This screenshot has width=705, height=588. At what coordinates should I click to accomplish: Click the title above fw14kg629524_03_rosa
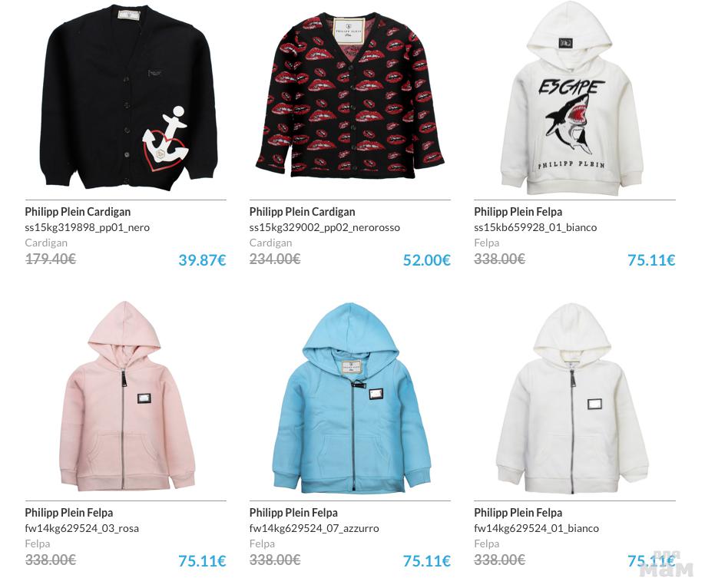coord(69,513)
